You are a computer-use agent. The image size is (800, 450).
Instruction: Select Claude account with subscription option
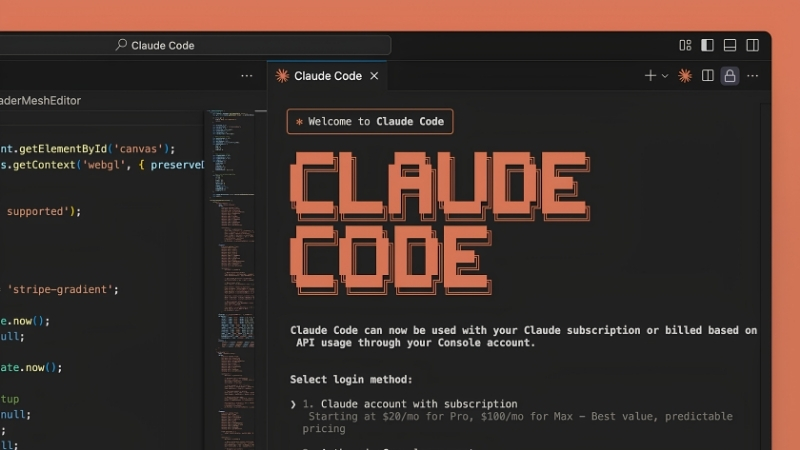point(418,404)
